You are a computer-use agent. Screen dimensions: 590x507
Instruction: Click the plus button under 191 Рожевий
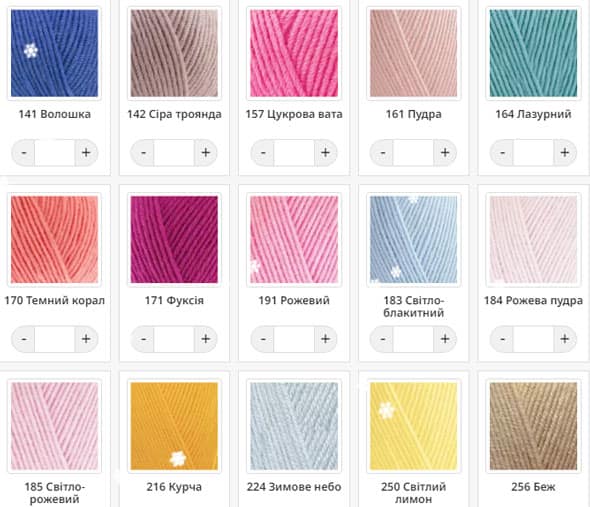(x=325, y=339)
